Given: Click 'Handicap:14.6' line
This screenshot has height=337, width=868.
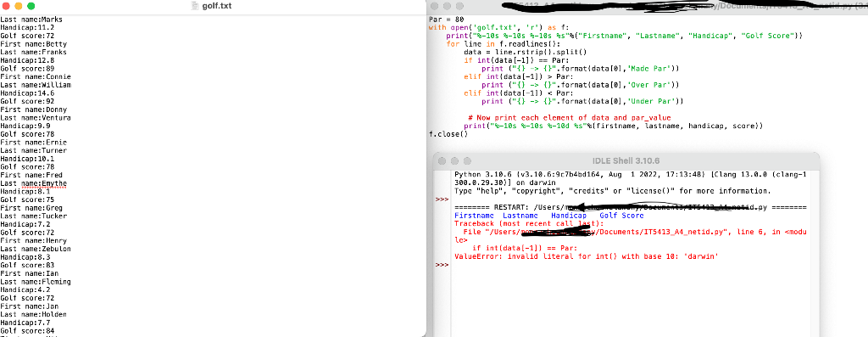Looking at the screenshot, I should pyautogui.click(x=27, y=93).
